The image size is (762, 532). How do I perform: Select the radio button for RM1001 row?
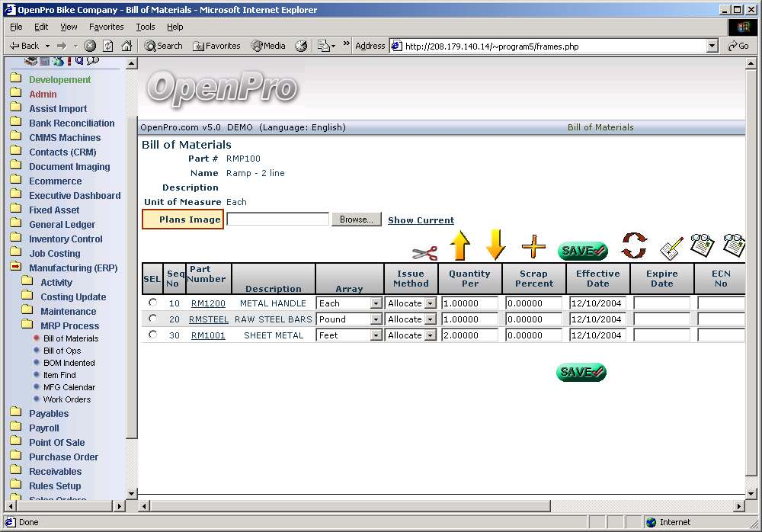[152, 335]
